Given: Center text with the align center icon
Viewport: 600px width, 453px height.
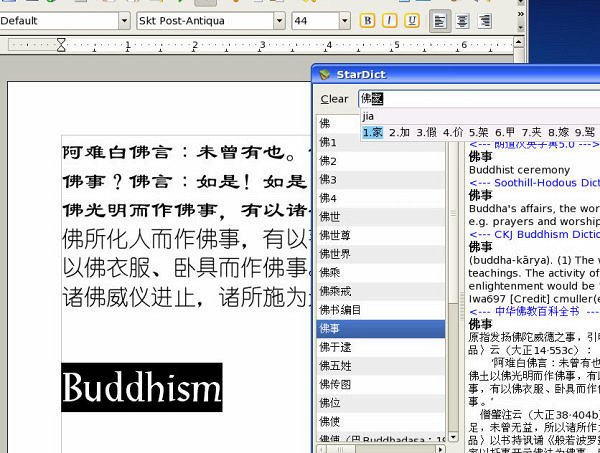Looking at the screenshot, I should pos(462,21).
